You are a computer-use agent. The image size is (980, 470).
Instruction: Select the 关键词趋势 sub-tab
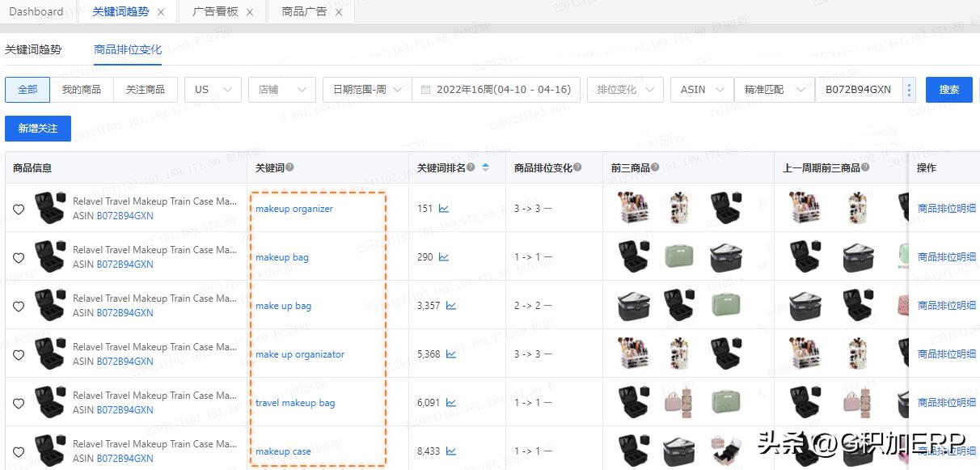(x=34, y=49)
